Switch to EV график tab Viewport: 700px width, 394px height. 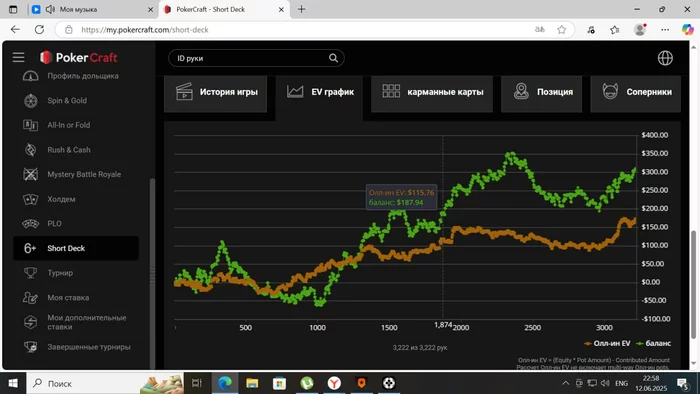click(319, 93)
